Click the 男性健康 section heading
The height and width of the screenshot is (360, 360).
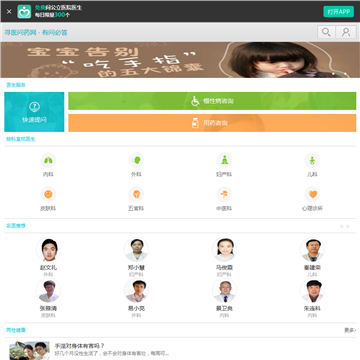coord(16,330)
